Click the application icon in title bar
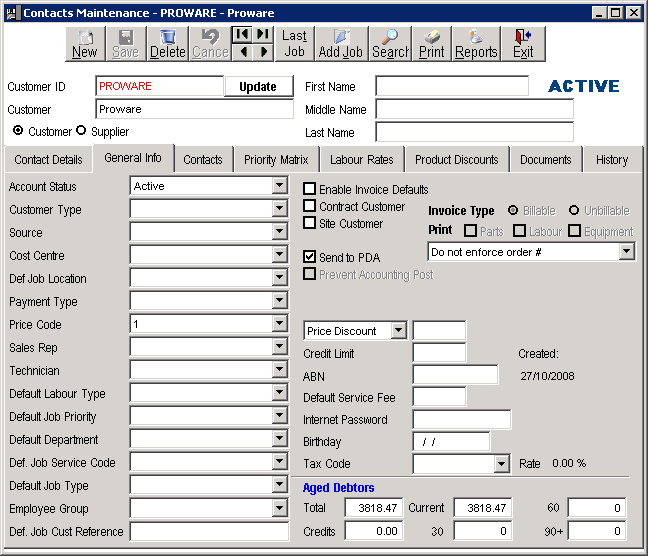 11,13
